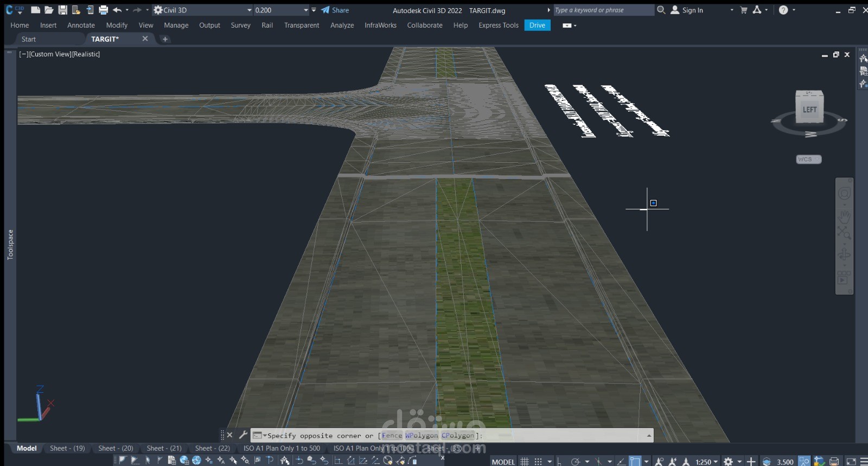Open the Express Tools ribbon tab
The height and width of the screenshot is (466, 868).
[x=498, y=25]
